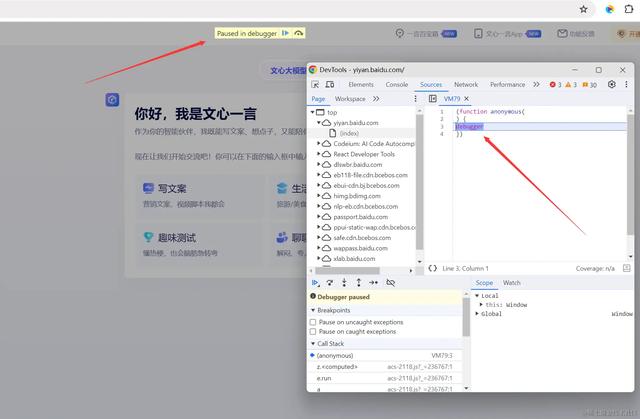640x419 pixels.
Task: Open the browser extensions puzzle icon
Action: tap(629, 9)
